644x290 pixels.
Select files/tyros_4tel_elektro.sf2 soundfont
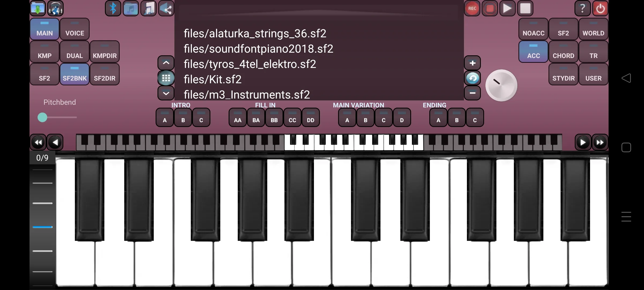[249, 64]
